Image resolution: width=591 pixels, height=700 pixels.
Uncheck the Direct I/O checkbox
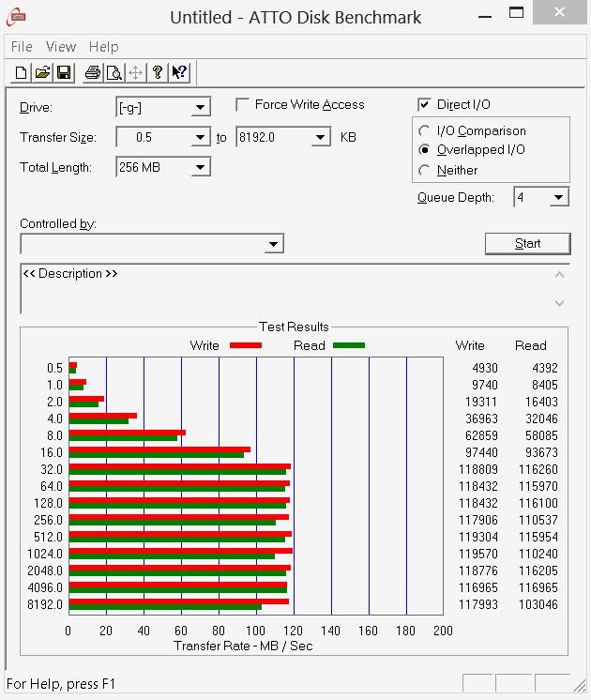tap(424, 104)
